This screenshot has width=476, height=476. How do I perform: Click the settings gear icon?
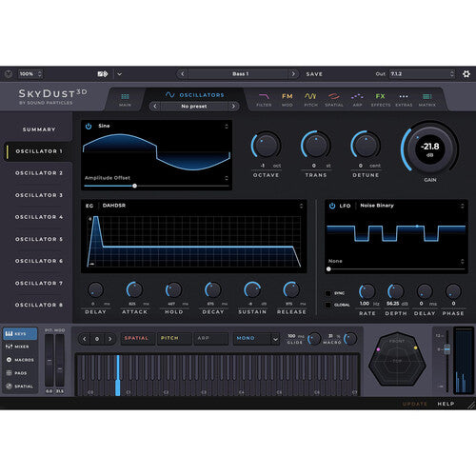[466, 74]
